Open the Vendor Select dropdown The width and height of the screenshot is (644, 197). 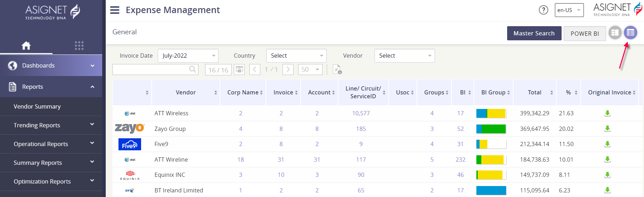[x=405, y=56]
